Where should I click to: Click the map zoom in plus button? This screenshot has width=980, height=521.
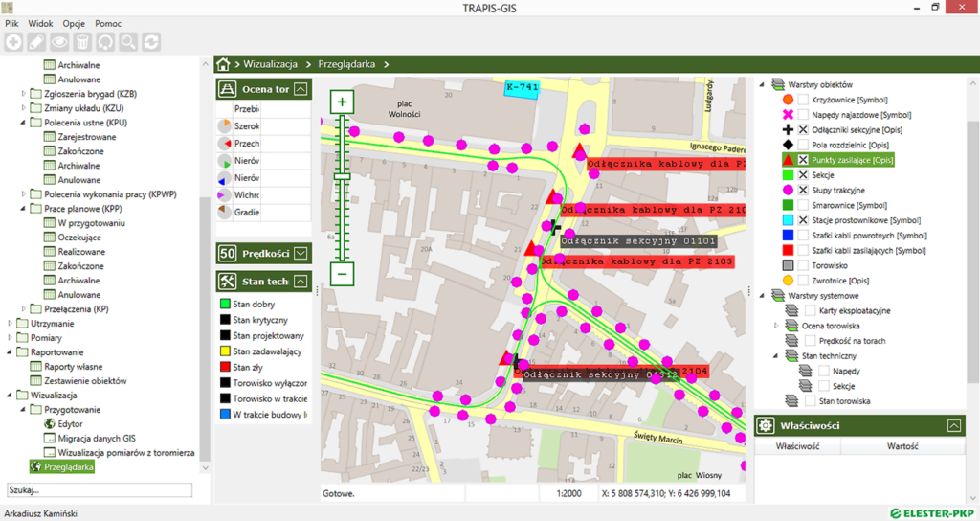[x=343, y=102]
